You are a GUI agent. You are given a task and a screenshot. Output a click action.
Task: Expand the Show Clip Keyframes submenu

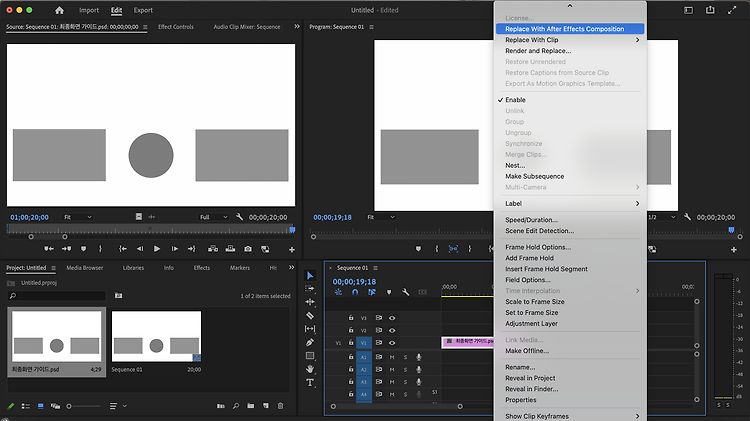point(570,416)
